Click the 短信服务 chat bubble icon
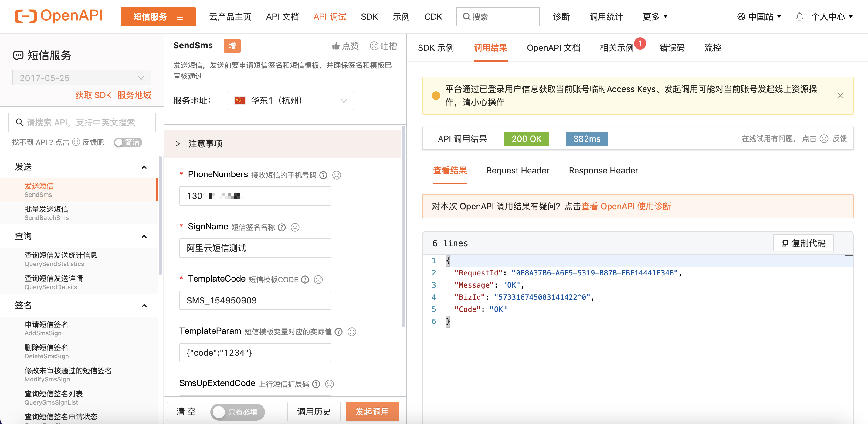 pyautogui.click(x=18, y=55)
